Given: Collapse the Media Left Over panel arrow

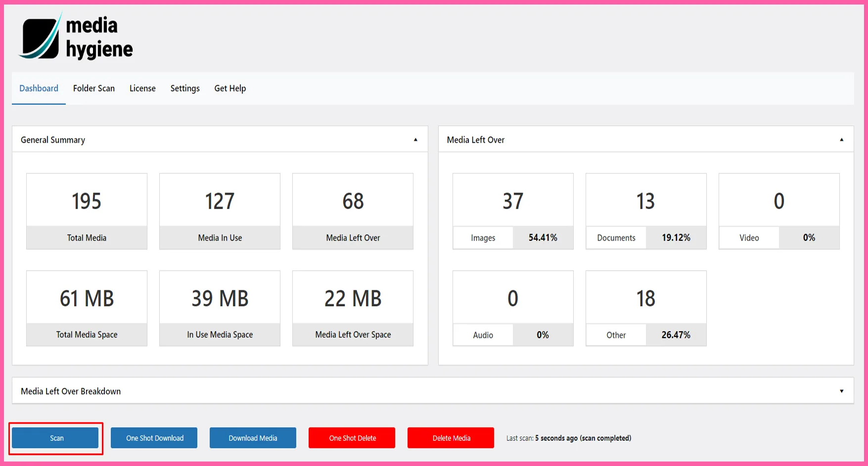Looking at the screenshot, I should coord(841,140).
